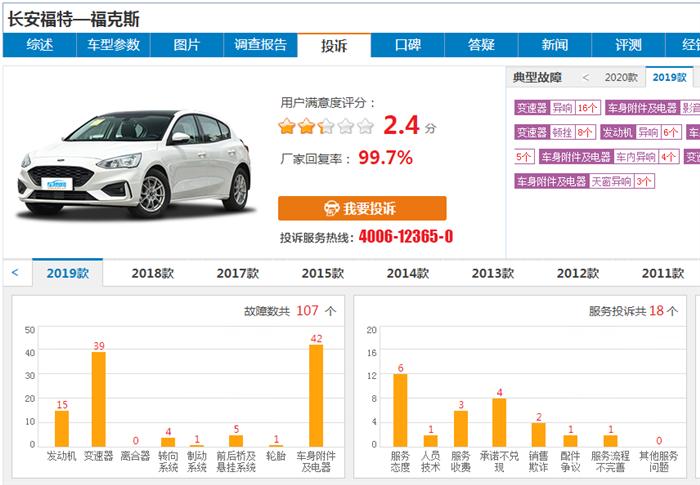
Task: Click the 变速器 顿挫 8个 tag
Action: [x=554, y=133]
